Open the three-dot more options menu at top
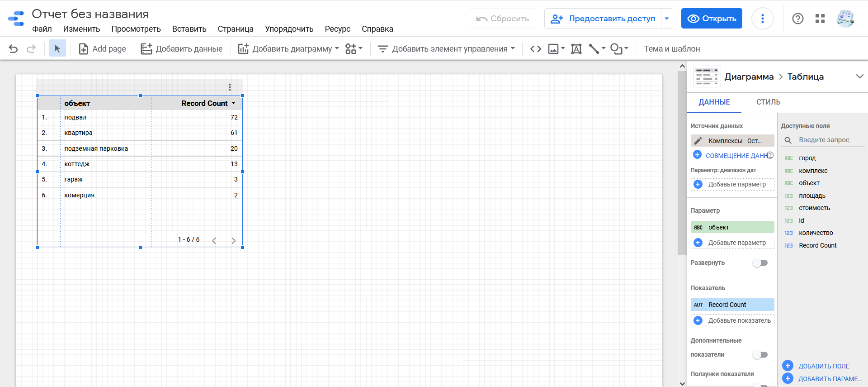Viewport: 868px width, 387px height. tap(763, 19)
